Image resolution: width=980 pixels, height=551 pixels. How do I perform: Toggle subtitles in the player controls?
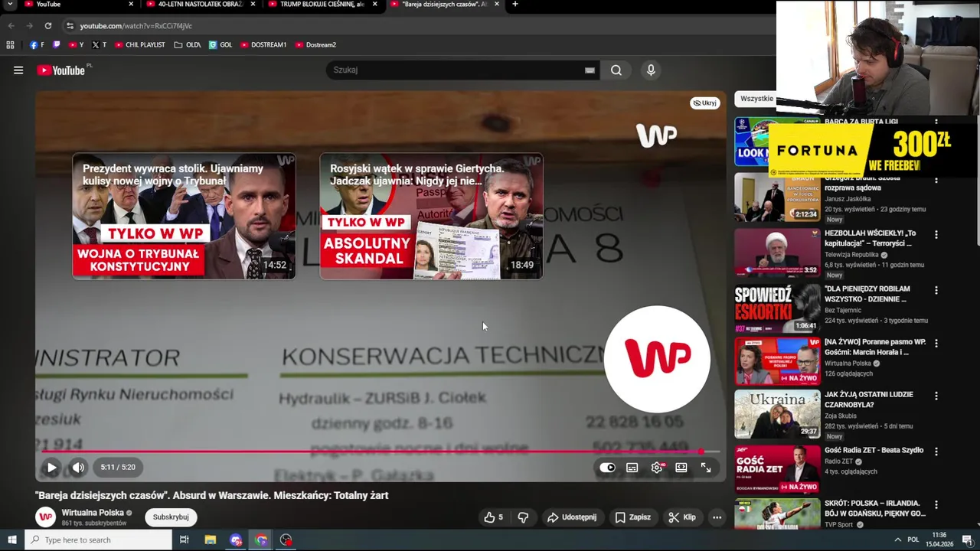coord(632,468)
